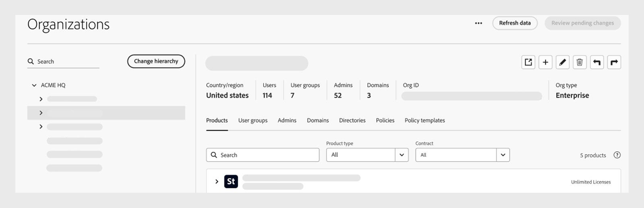Click the pencil edit organization icon
Viewport: 644px width, 208px height.
tap(563, 62)
